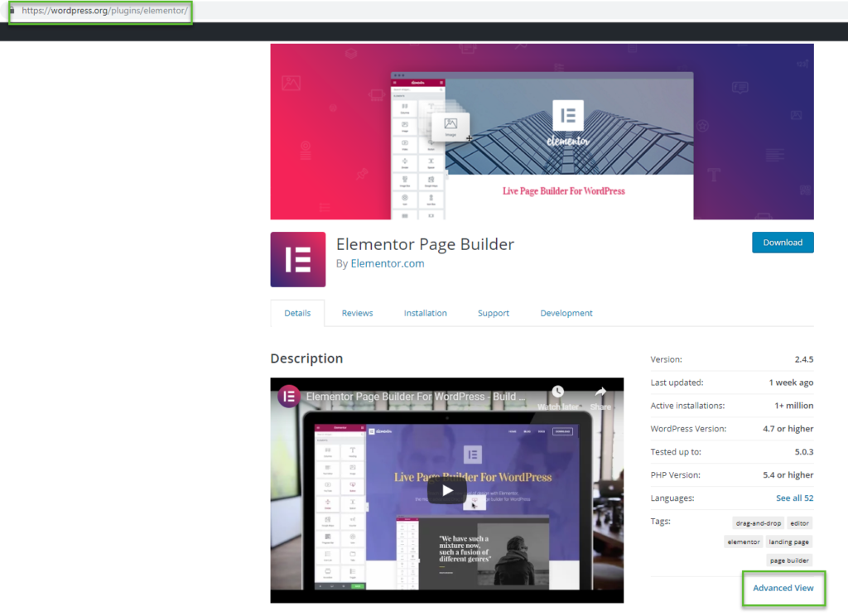This screenshot has width=848, height=616.
Task: Click the Watch later clock icon
Action: tap(557, 392)
